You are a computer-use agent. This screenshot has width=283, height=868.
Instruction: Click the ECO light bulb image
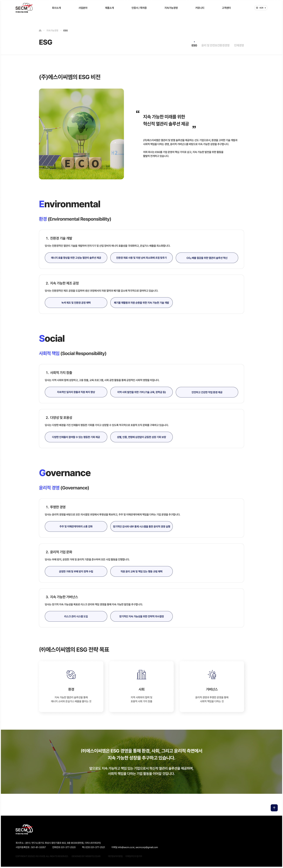click(81, 134)
